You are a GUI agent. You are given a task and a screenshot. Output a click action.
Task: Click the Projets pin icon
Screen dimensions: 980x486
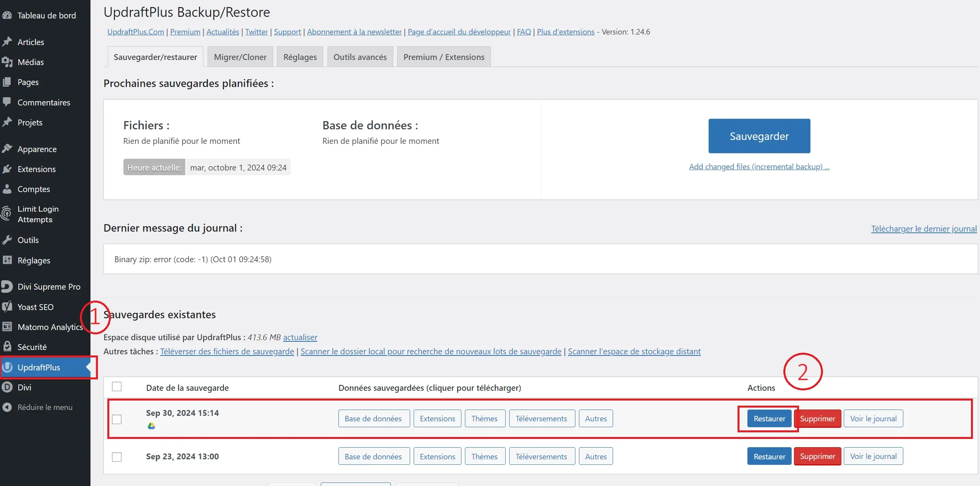[7, 122]
